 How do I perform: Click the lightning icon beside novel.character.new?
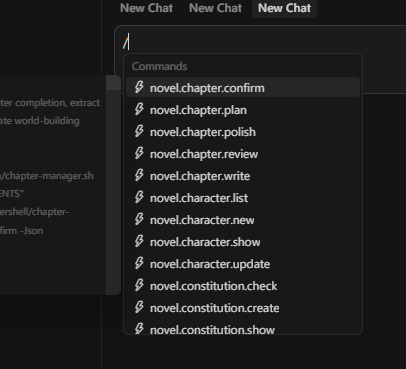click(x=139, y=220)
